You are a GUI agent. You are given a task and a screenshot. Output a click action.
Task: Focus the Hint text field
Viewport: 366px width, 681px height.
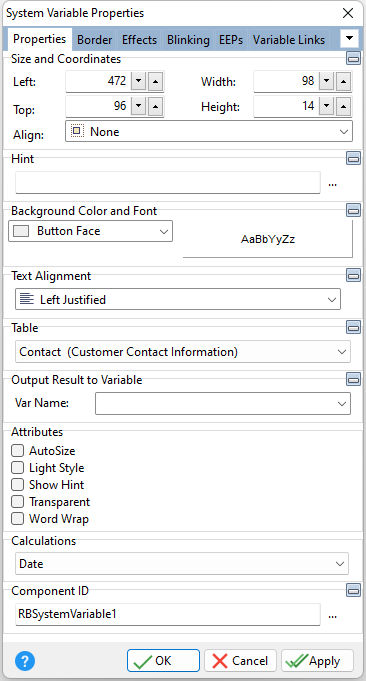click(168, 182)
